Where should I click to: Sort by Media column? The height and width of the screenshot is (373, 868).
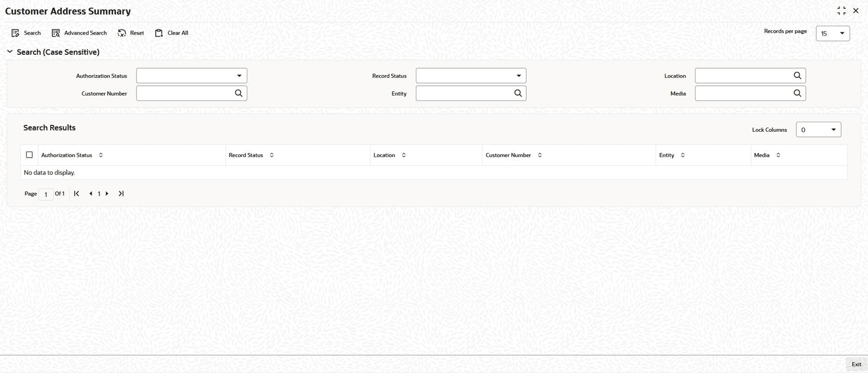[778, 155]
